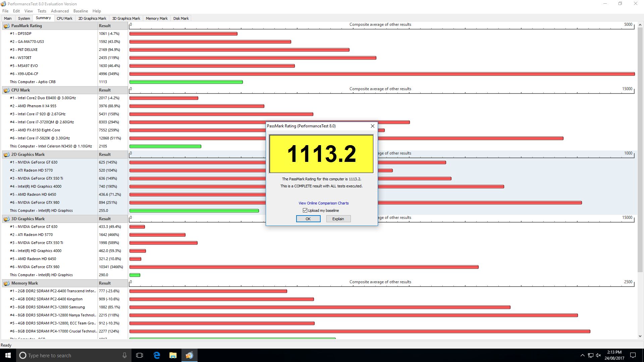Select 8GB DDR3 SDRAM PC3-12800 Samsung row
The height and width of the screenshot is (362, 644).
click(x=65, y=307)
